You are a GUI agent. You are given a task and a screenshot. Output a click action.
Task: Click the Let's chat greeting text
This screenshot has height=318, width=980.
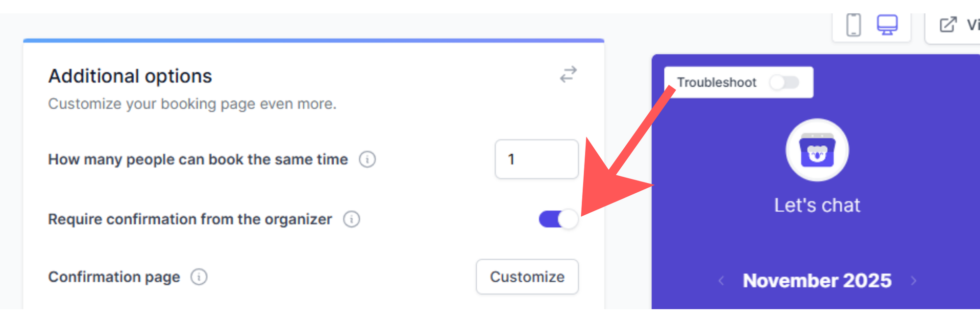pyautogui.click(x=817, y=205)
